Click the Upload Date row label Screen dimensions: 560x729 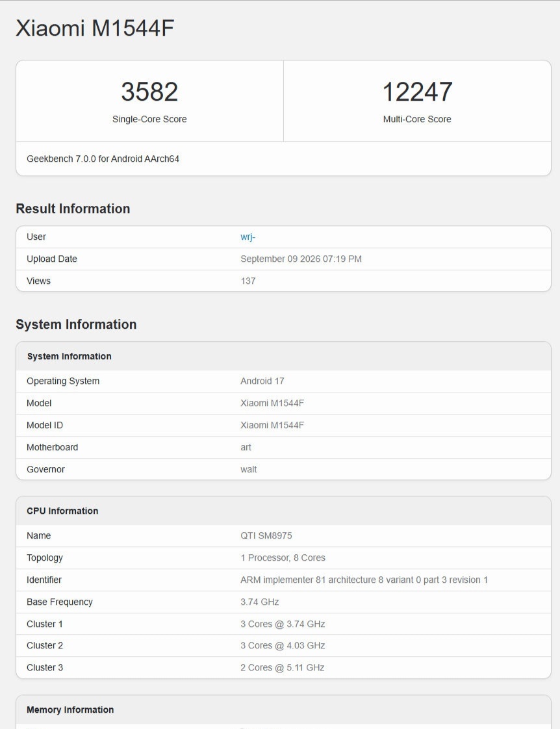pyautogui.click(x=51, y=259)
